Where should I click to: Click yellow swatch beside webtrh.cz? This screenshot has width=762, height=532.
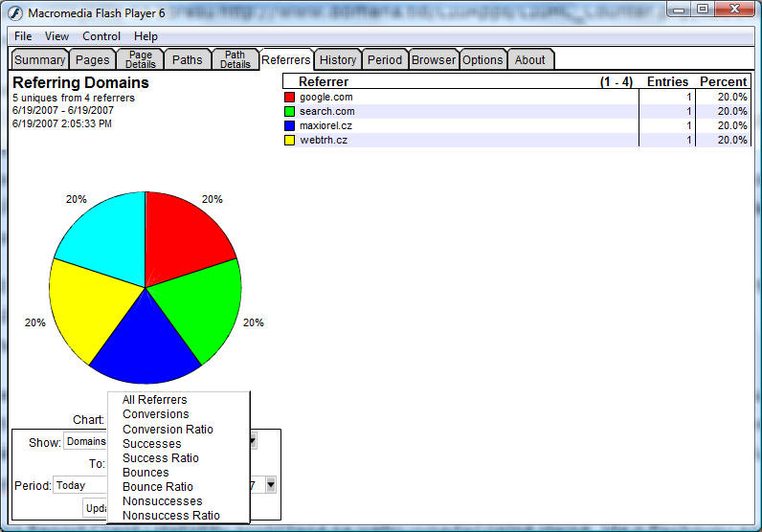290,140
